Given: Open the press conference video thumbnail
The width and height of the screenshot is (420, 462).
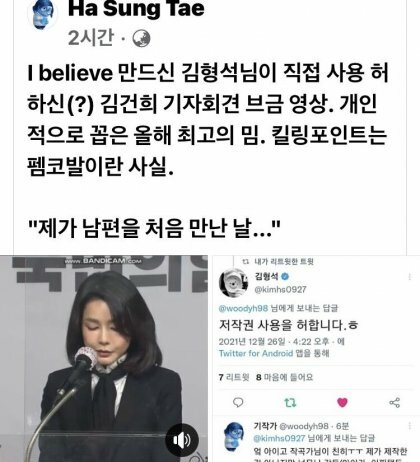Looking at the screenshot, I should [104, 359].
